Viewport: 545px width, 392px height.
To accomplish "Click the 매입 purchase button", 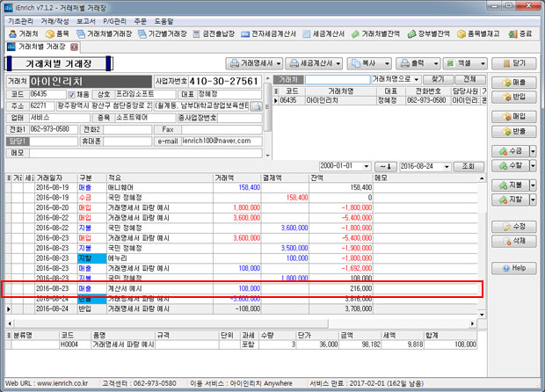I will pyautogui.click(x=512, y=115).
